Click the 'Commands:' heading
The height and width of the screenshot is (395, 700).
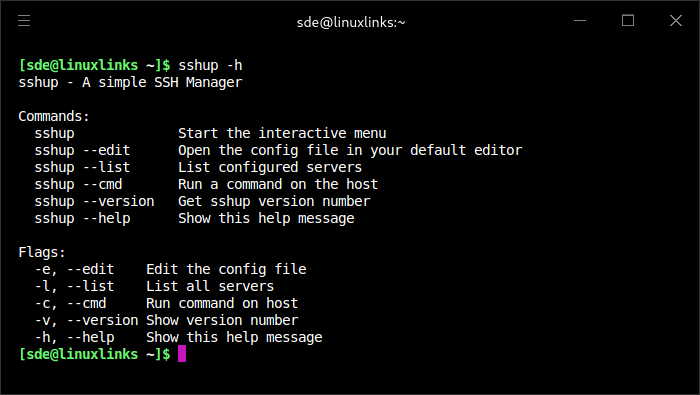click(x=54, y=116)
